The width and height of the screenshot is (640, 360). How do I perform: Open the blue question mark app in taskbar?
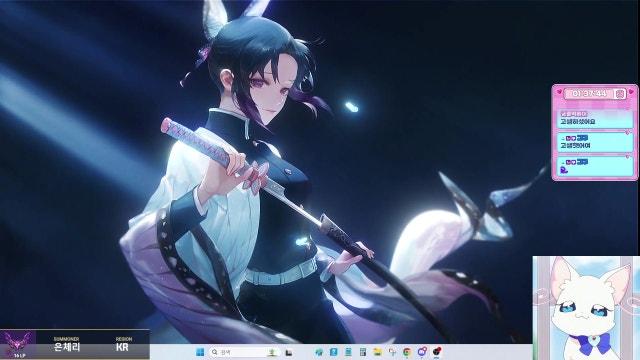333,352
